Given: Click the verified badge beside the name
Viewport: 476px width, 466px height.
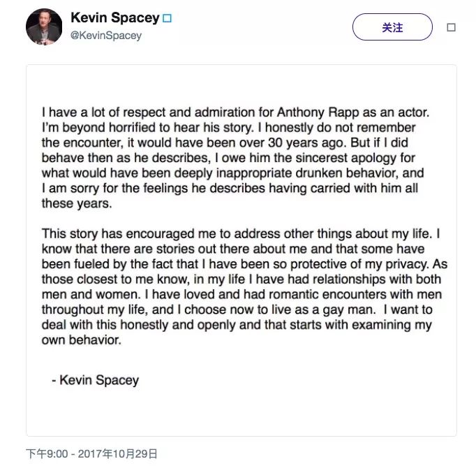Looking at the screenshot, I should [167, 18].
